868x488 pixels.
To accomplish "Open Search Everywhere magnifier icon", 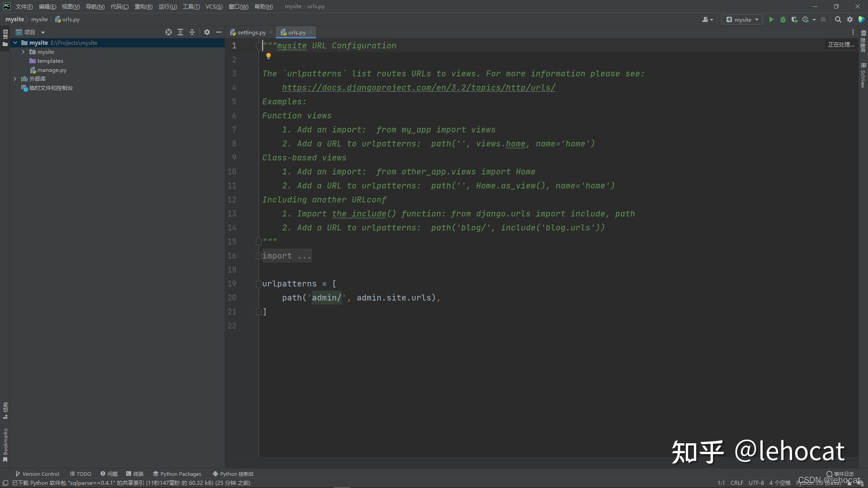I will pyautogui.click(x=838, y=19).
